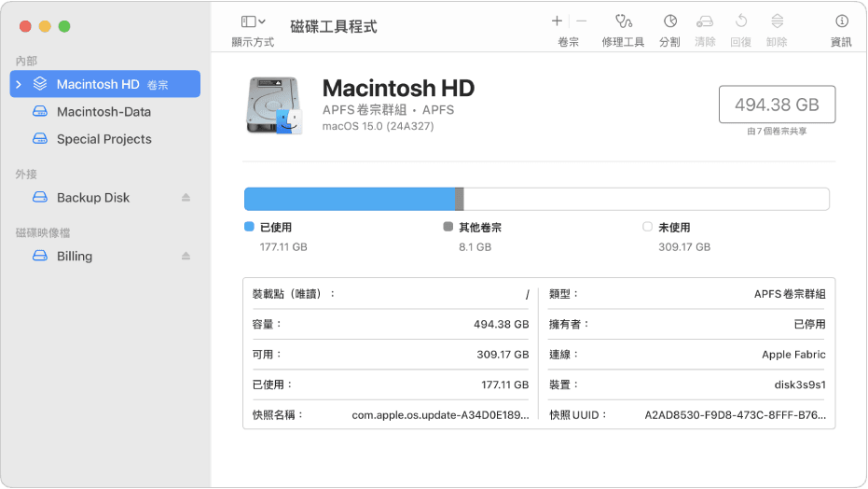Click the 磁碟映像檔 sidebar section header

coord(43,233)
